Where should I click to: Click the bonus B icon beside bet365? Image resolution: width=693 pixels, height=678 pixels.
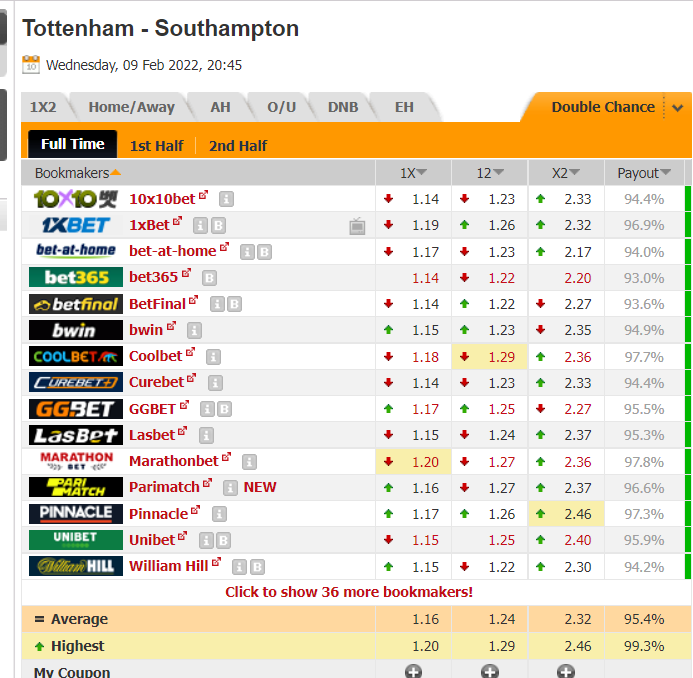[x=209, y=278]
